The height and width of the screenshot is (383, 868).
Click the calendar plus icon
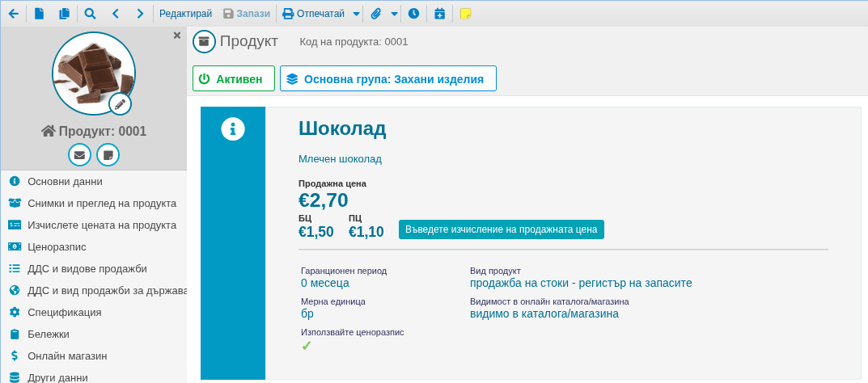coord(439,14)
